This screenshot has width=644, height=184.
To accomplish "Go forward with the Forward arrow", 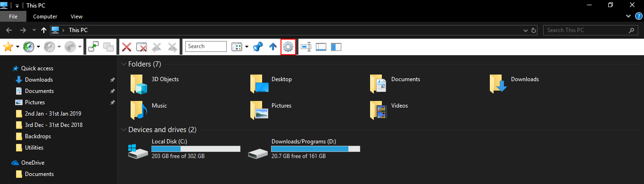I will click(23, 30).
